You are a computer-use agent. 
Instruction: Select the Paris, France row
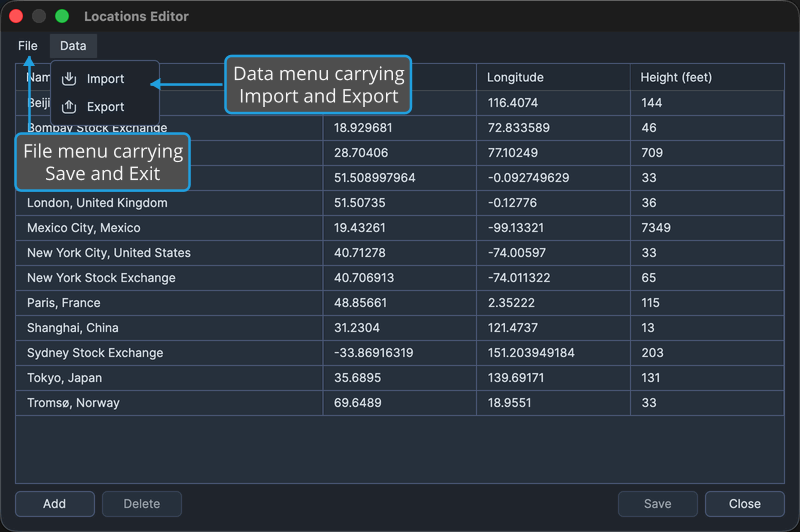400,303
